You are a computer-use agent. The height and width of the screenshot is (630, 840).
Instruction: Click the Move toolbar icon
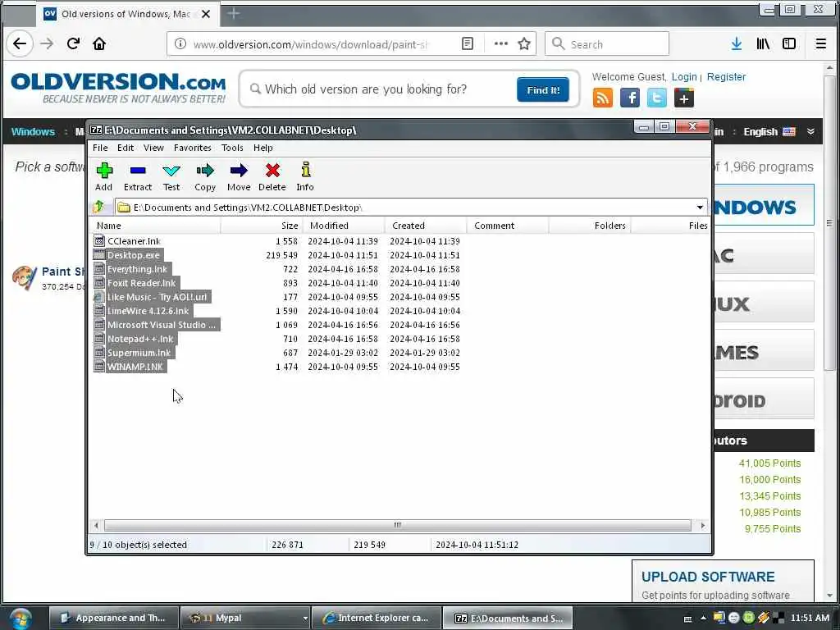(239, 176)
